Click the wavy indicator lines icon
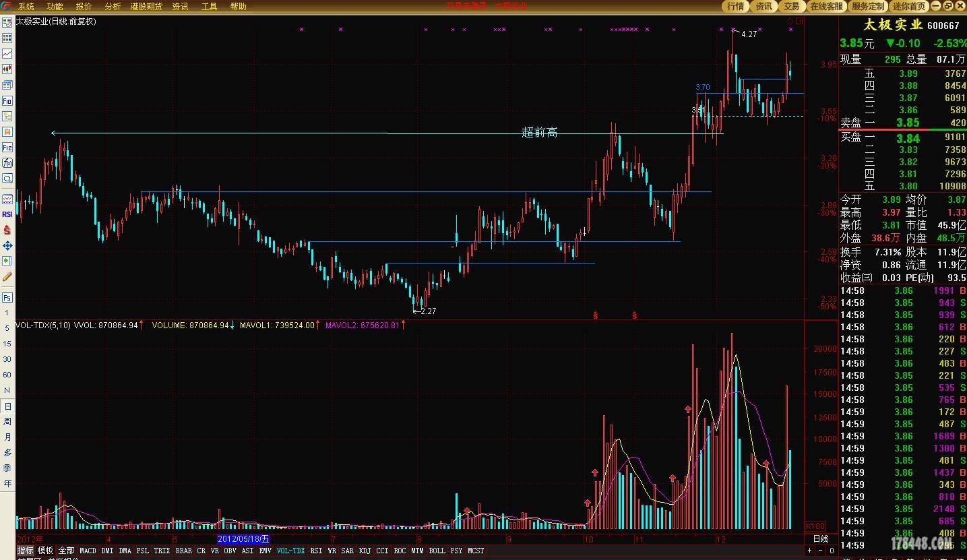This screenshot has height=560, width=967. click(x=7, y=199)
